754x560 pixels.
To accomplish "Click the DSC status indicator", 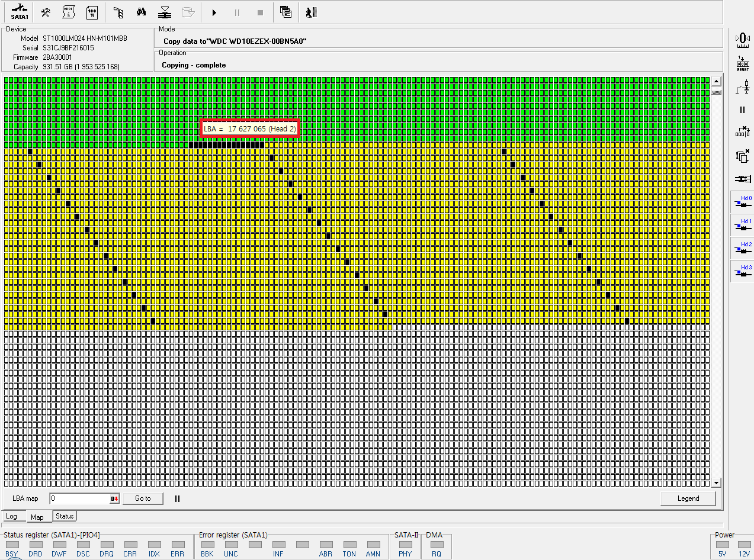I will click(x=83, y=545).
